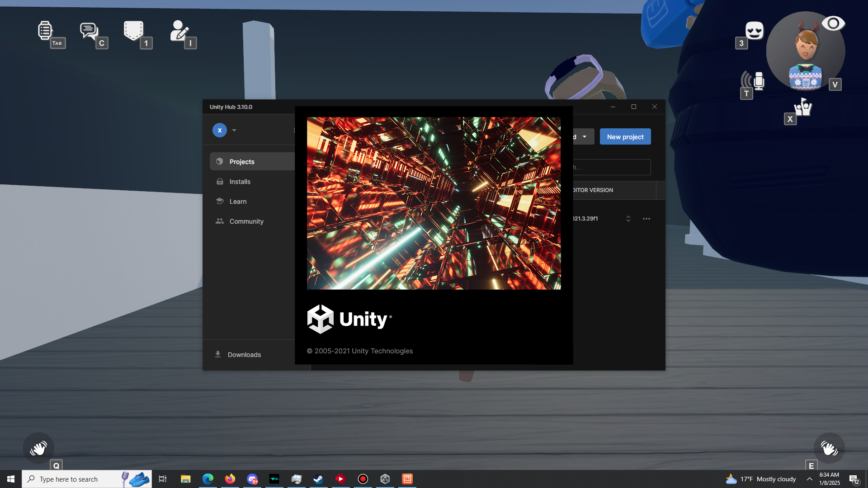The width and height of the screenshot is (868, 488).
Task: Open the Installs section
Action: point(240,182)
